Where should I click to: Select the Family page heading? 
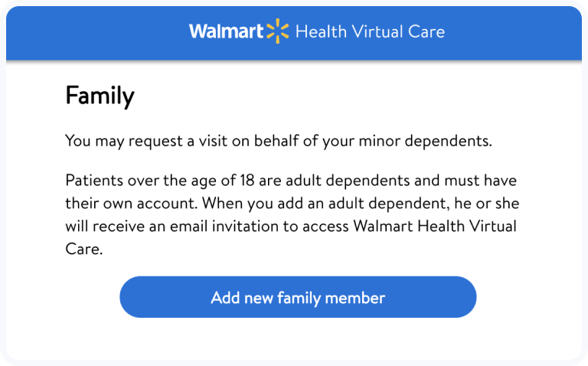[x=100, y=96]
